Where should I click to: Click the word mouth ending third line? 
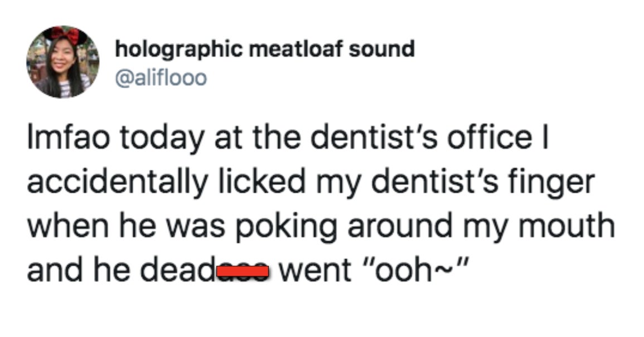(x=567, y=227)
